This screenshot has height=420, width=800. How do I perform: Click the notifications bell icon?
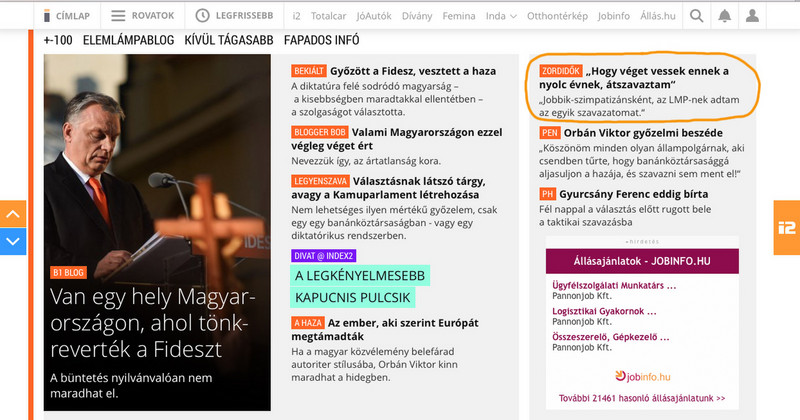(724, 16)
